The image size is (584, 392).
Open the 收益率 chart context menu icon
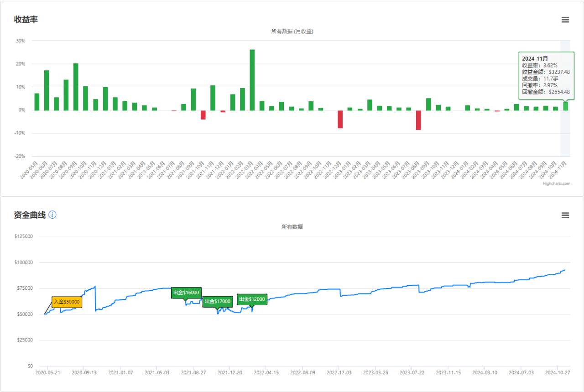[565, 20]
